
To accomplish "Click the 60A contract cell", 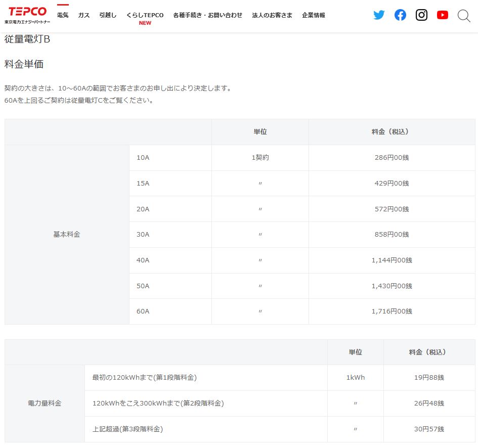I will click(143, 311).
